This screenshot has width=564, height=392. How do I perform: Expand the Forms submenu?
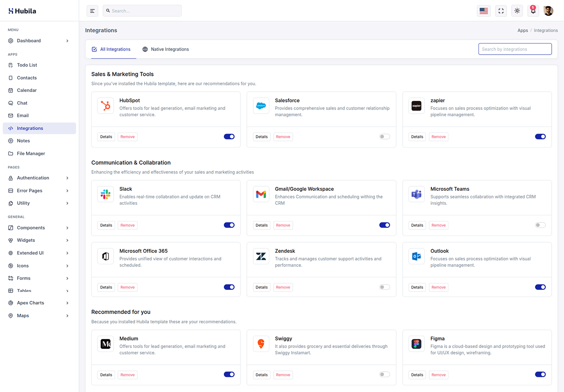click(39, 278)
